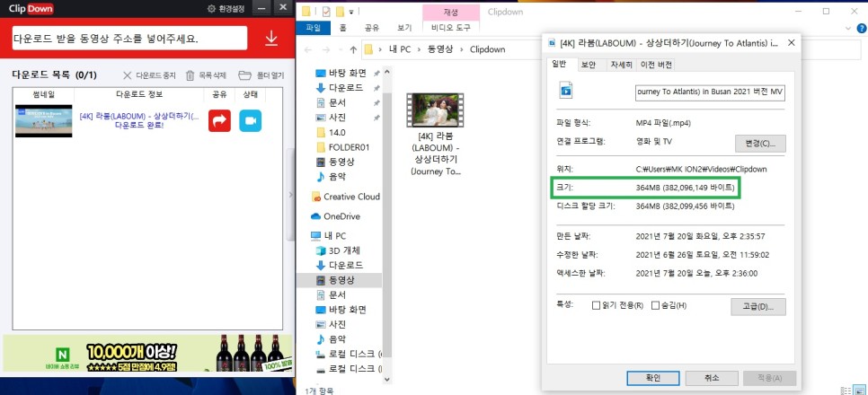Viewport: 868px width, 395px height.
Task: Open download folder via 폴더 열기
Action: (261, 75)
